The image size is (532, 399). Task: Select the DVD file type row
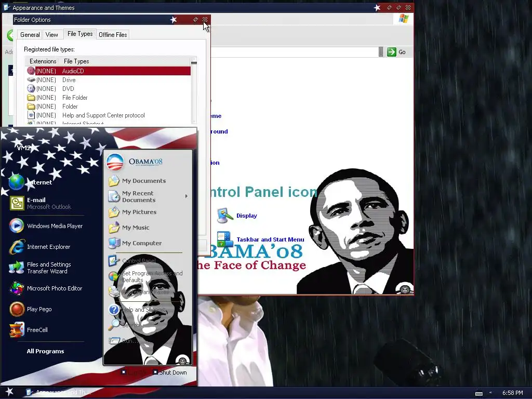coord(109,88)
